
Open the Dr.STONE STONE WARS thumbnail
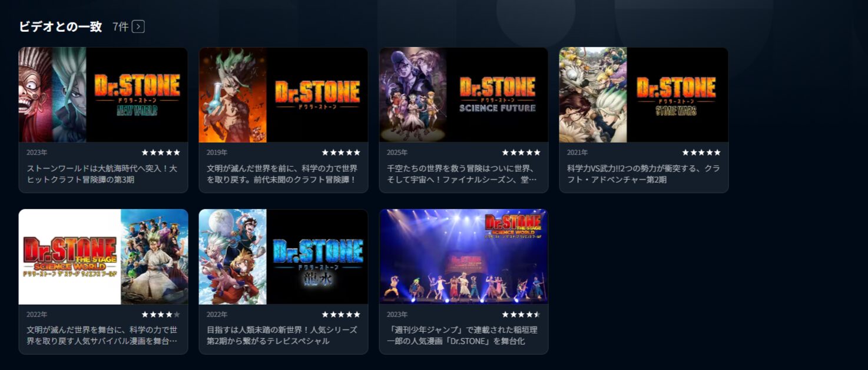(644, 95)
